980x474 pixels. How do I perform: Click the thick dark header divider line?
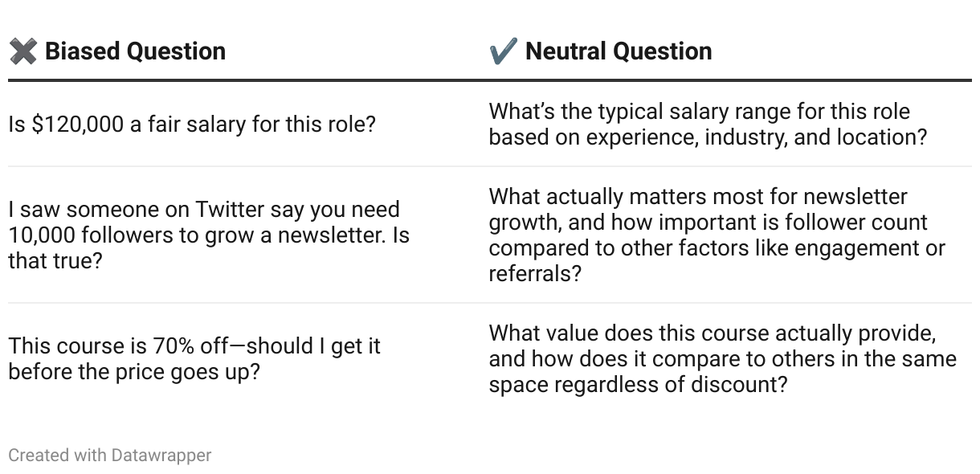490,80
